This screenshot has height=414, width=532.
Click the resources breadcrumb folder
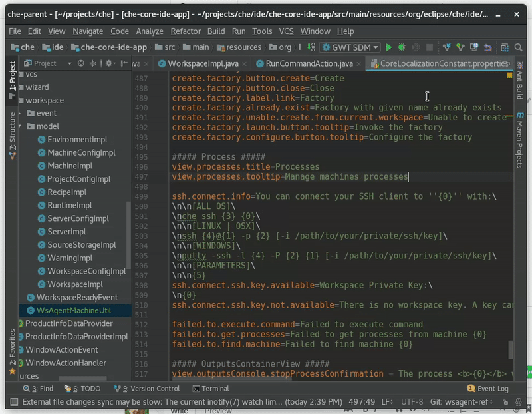(239, 47)
